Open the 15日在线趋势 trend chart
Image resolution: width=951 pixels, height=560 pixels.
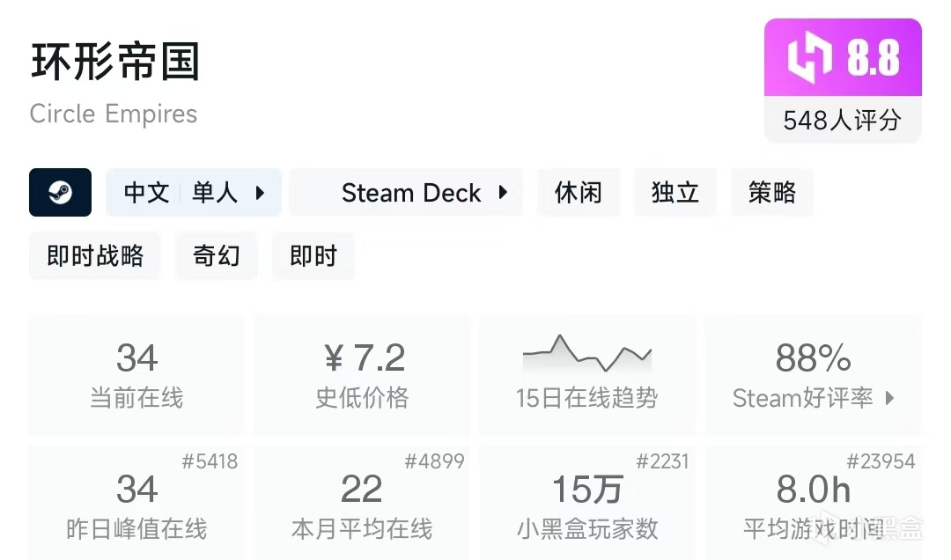[x=587, y=375]
